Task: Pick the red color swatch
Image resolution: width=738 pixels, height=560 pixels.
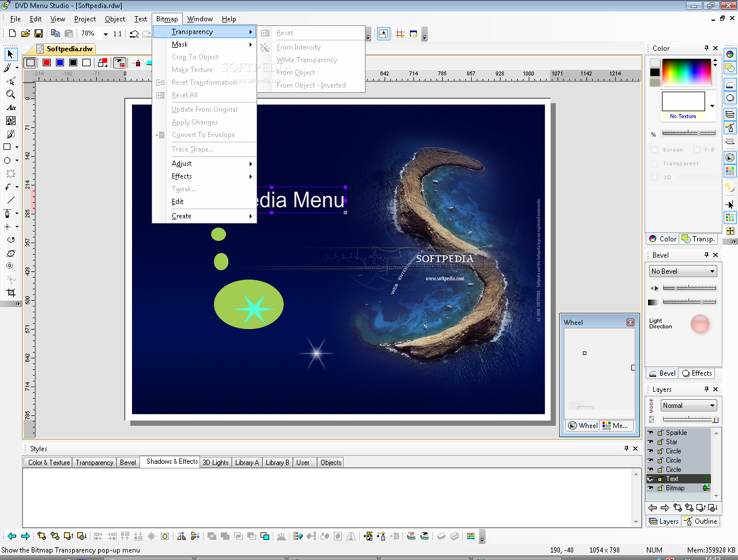Action: tap(47, 62)
